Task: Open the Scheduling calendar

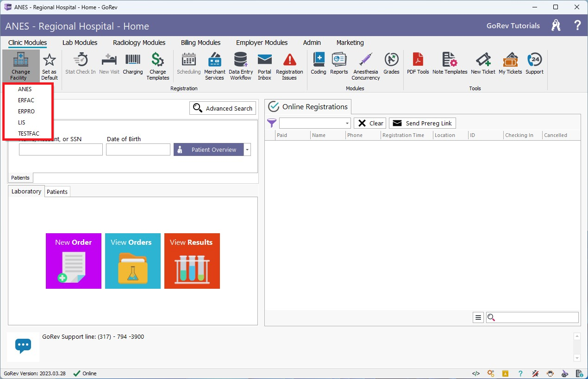Action: coord(189,64)
